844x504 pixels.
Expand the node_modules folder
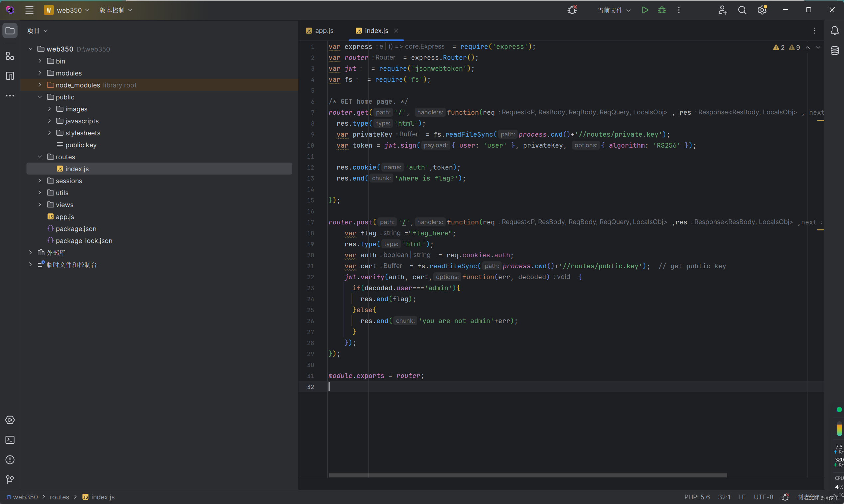point(40,85)
